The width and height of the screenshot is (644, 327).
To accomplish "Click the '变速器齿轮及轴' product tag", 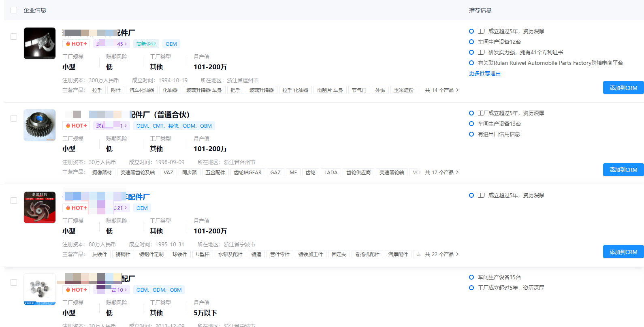I will [138, 172].
